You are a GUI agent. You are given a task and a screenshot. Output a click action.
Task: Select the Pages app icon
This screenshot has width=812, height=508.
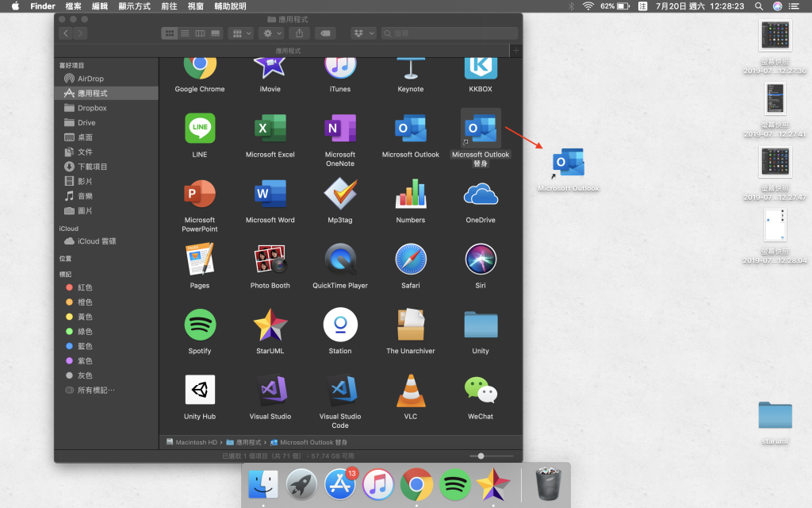200,260
